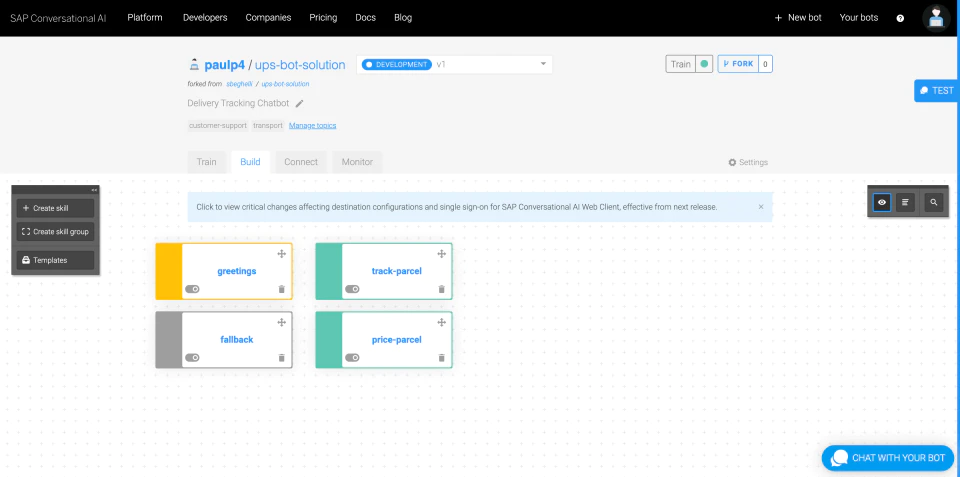Collapse the skill creation side panel

94,190
